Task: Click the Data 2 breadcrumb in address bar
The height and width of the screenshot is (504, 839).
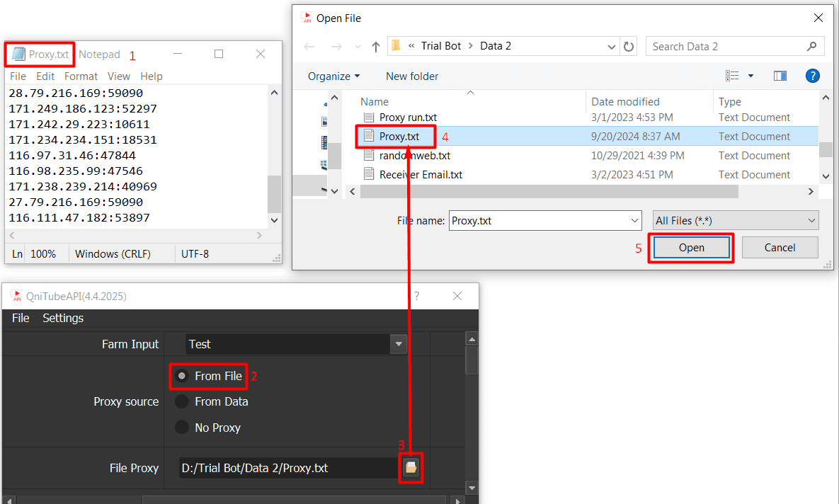Action: click(x=496, y=46)
